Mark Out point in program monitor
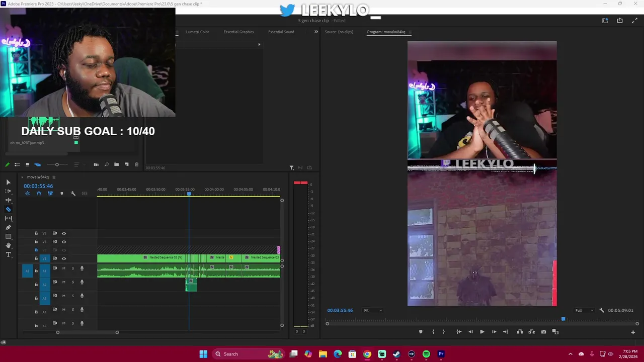Viewport: 644px width, 362px height. tap(444, 332)
